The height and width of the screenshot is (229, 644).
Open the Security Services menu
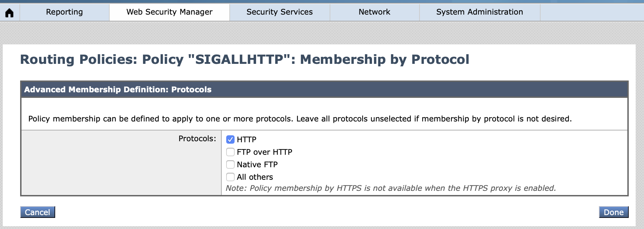pos(279,12)
